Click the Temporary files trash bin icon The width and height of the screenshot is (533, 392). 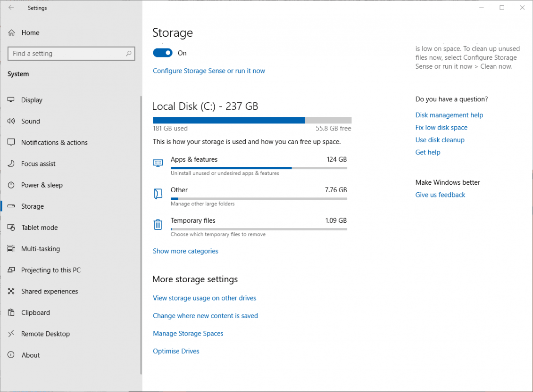pyautogui.click(x=158, y=224)
